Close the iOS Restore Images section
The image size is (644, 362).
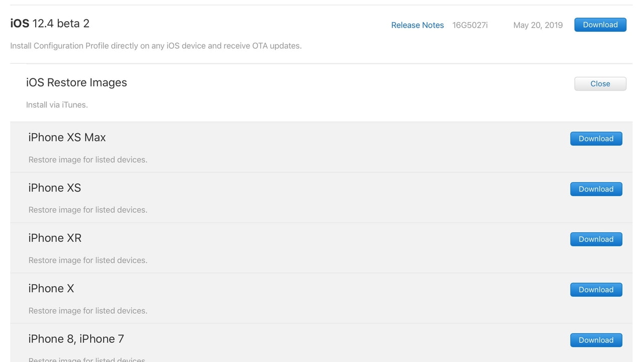[x=600, y=83]
